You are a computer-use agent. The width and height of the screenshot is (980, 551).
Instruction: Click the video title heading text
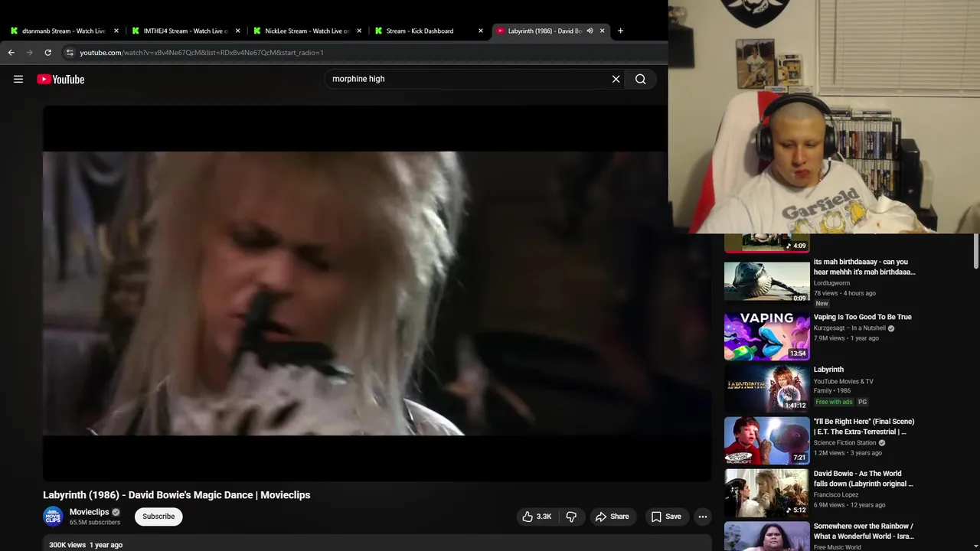[x=176, y=495]
